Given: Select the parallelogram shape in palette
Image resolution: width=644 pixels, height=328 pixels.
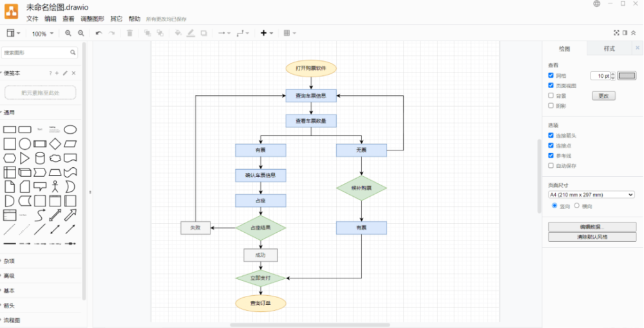Looking at the screenshot, I should [70, 144].
